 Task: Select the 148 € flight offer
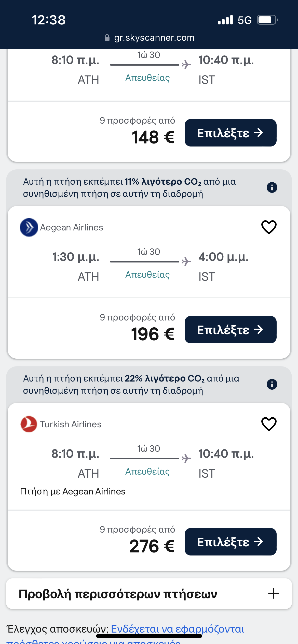pos(230,133)
